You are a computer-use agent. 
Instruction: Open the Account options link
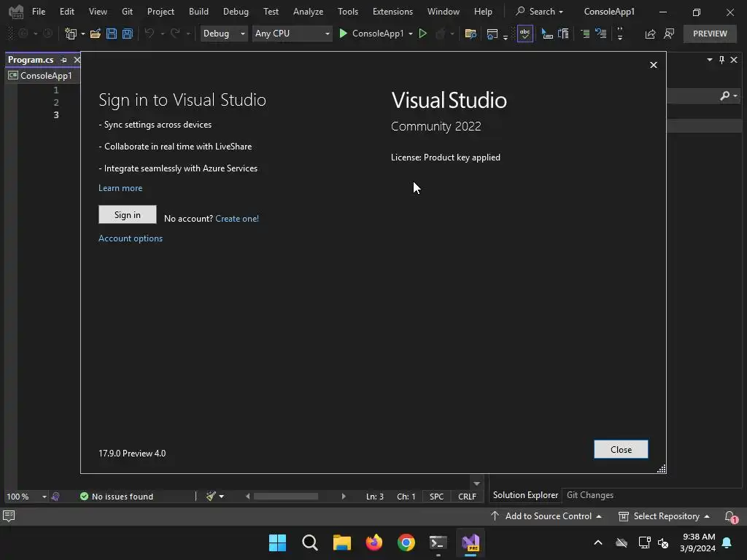[131, 238]
